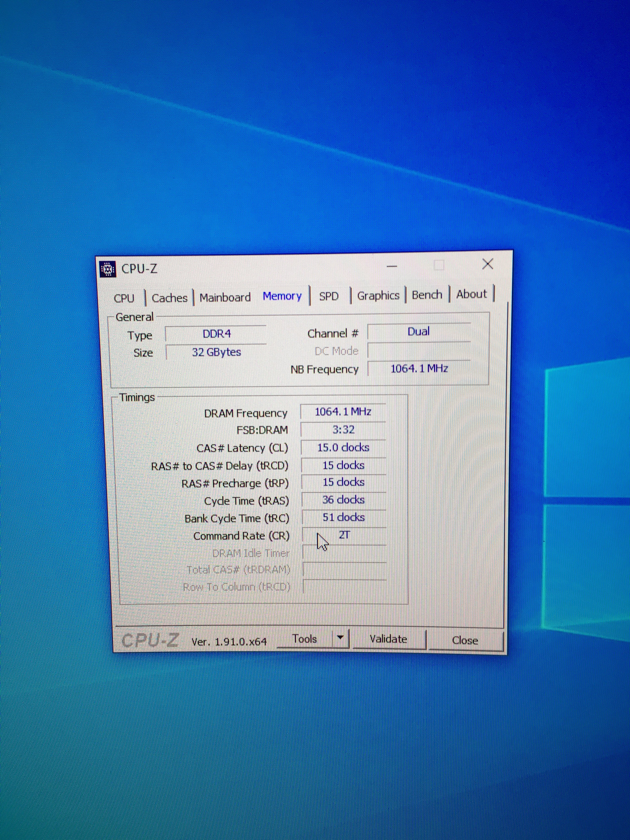This screenshot has height=840, width=630.
Task: Switch to the Bench tab
Action: [427, 295]
